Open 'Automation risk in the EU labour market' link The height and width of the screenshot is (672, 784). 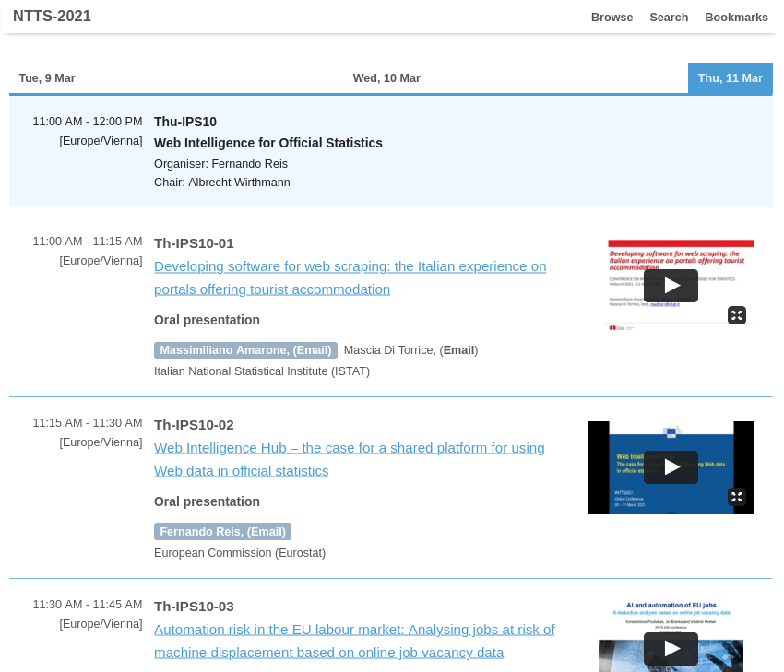[354, 641]
